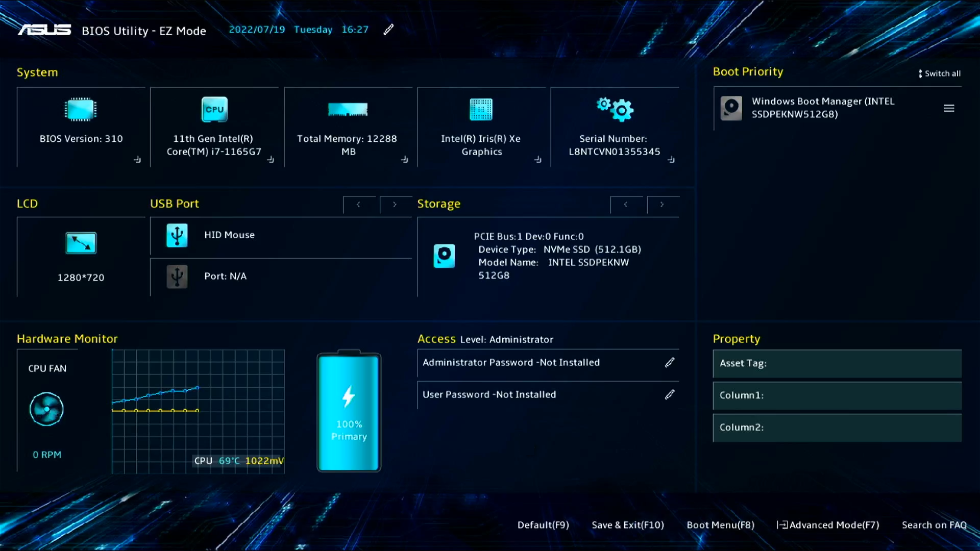Image resolution: width=980 pixels, height=551 pixels.
Task: Grab the boot entry reorder handle
Action: (x=949, y=108)
